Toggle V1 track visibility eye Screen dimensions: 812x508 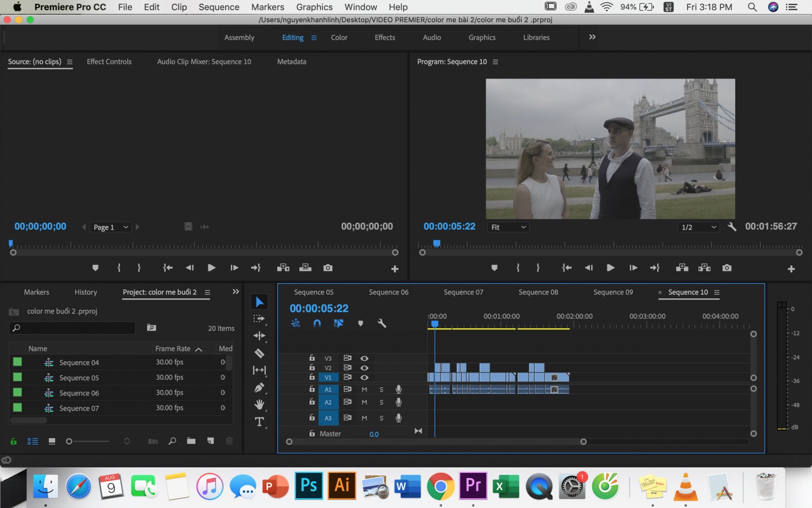point(364,377)
